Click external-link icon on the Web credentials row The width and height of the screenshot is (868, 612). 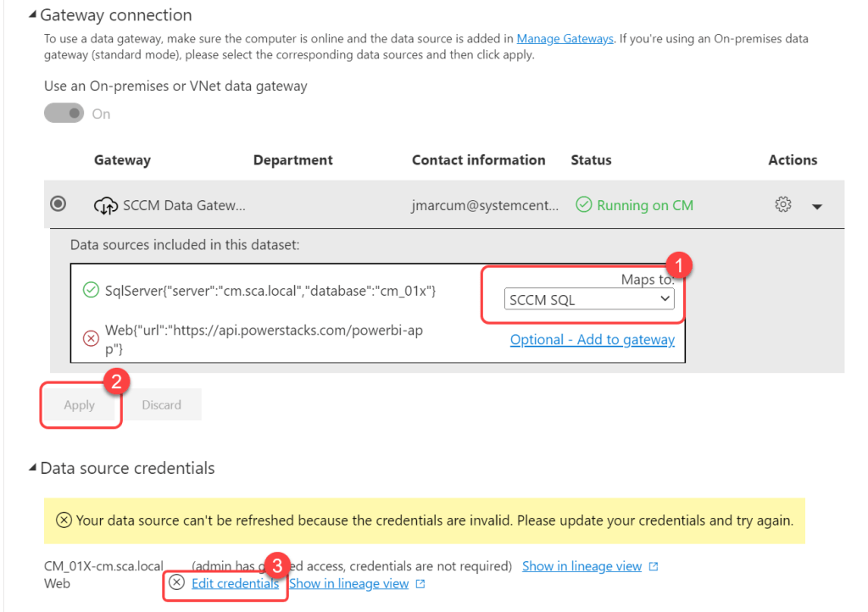pos(420,584)
